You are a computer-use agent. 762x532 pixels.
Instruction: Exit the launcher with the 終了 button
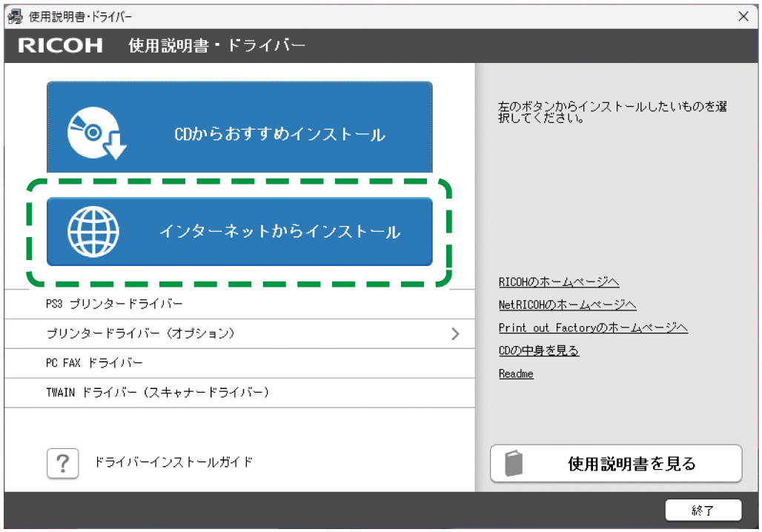704,511
